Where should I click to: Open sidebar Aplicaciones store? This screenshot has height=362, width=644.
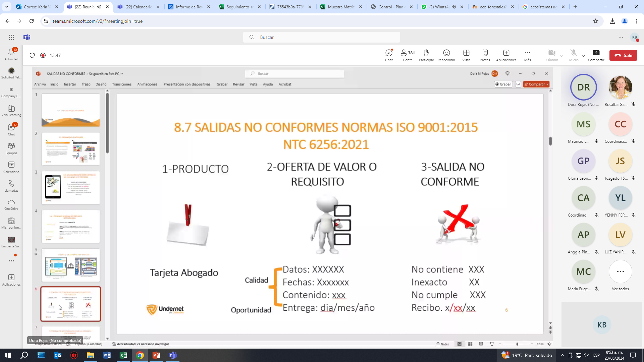click(11, 280)
